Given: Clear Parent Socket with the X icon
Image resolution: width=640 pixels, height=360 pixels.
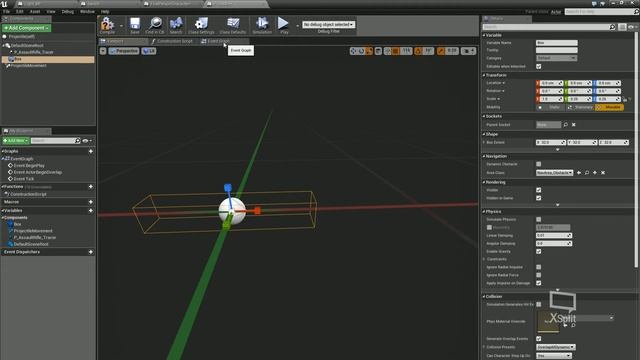Looking at the screenshot, I should [x=573, y=125].
